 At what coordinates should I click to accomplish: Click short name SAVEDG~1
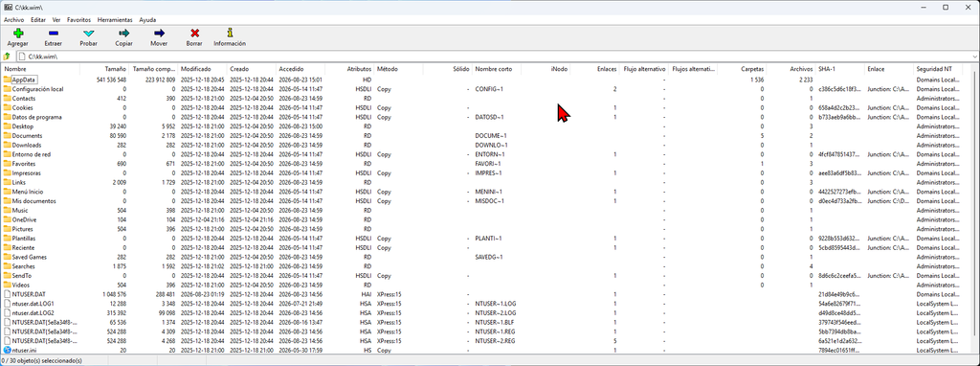(489, 257)
